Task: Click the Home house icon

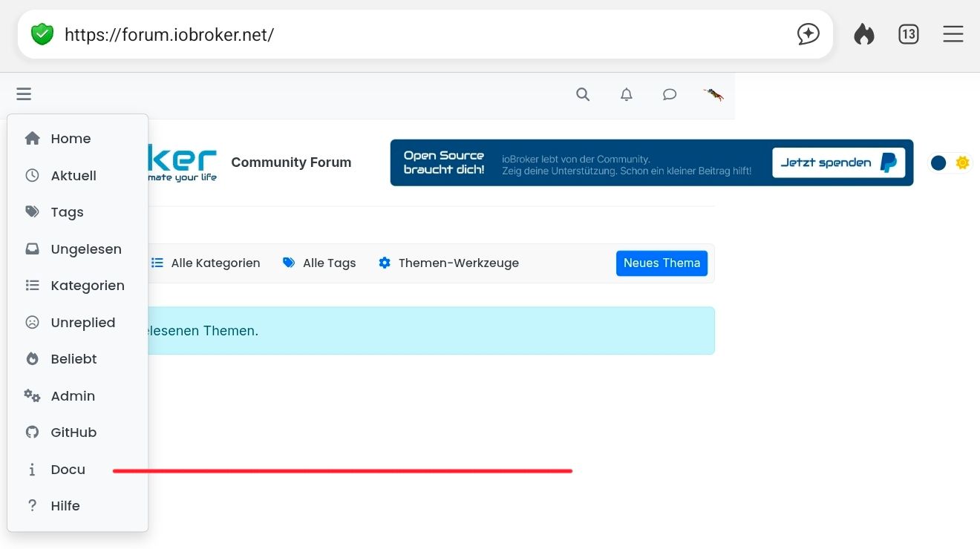Action: pyautogui.click(x=32, y=139)
